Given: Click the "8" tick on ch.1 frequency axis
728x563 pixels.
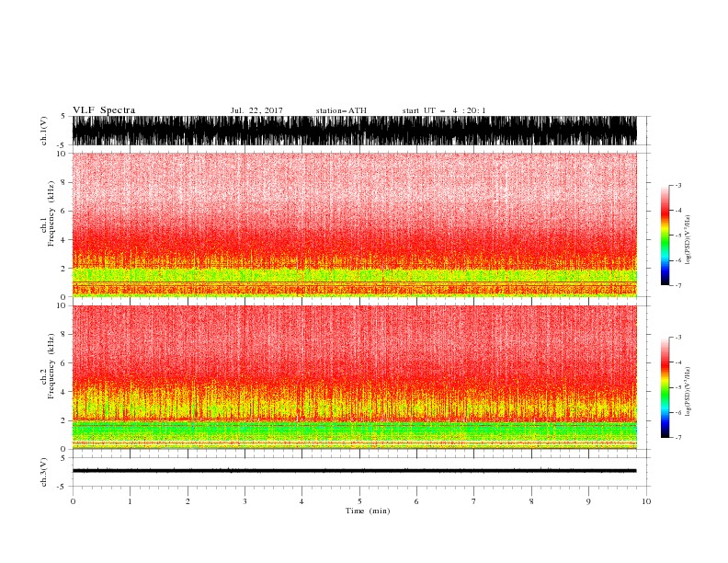Looking at the screenshot, I should click(x=63, y=182).
